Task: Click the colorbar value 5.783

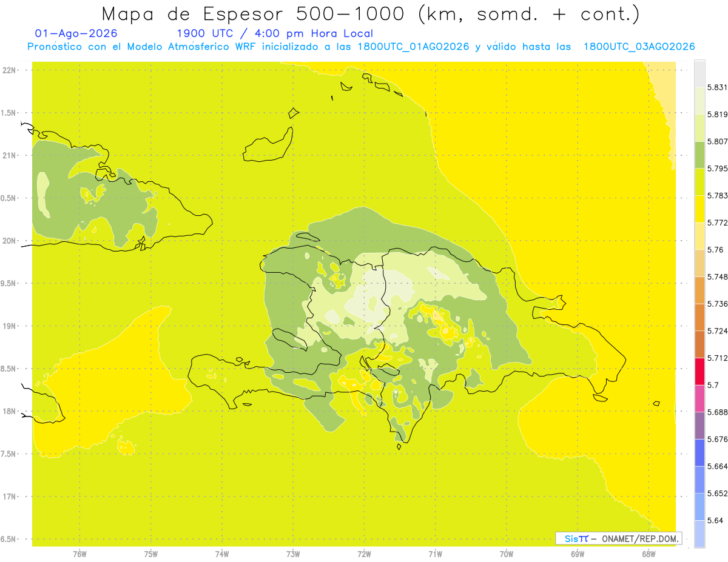Action: pyautogui.click(x=718, y=195)
